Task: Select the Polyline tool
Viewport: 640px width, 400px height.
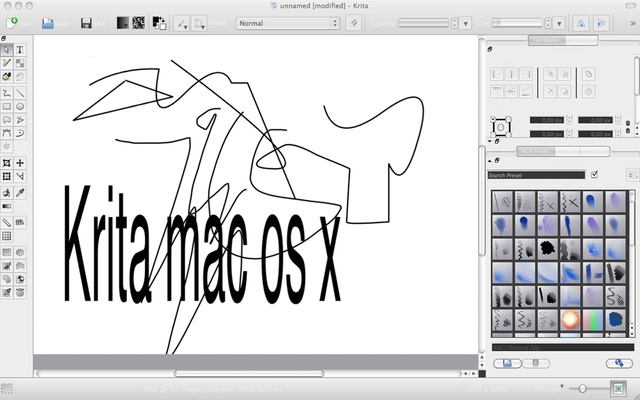Action: coord(20,120)
